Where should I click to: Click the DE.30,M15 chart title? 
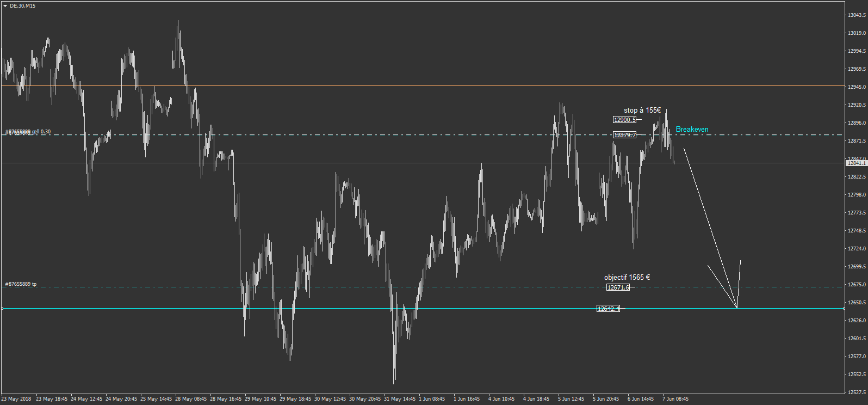tap(22, 6)
